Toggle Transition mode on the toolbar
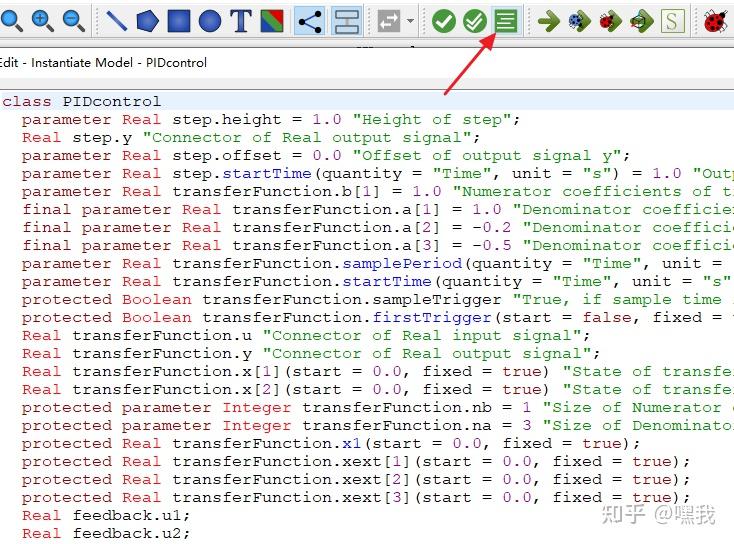 pos(347,21)
